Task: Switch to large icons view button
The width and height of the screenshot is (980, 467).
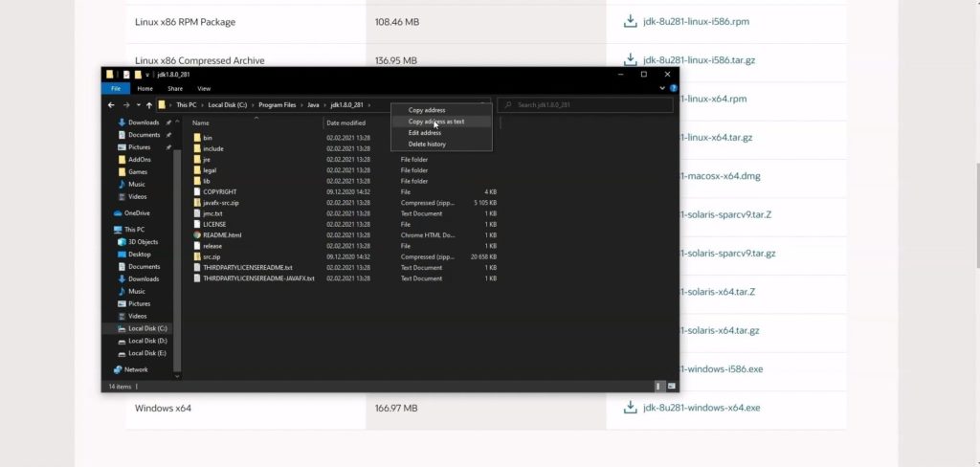Action: point(672,387)
